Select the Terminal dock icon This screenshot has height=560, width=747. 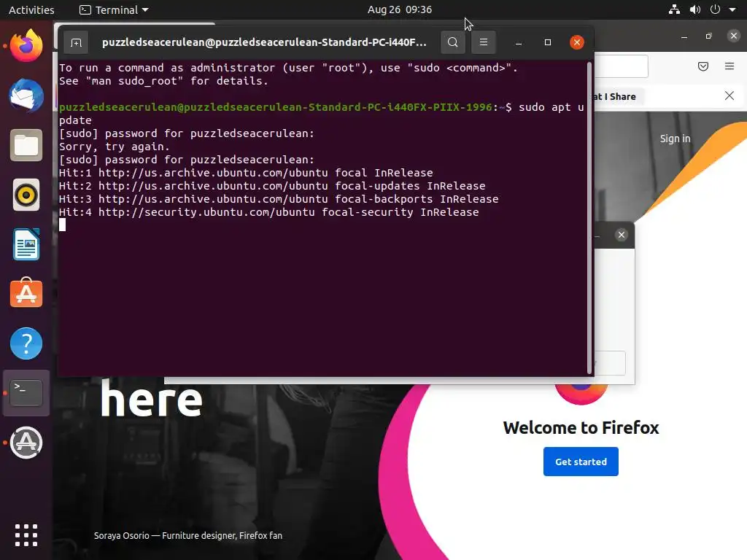coord(26,393)
